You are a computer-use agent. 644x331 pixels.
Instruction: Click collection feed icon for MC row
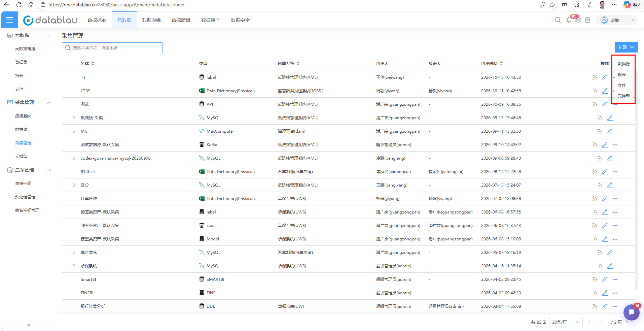tap(600, 131)
